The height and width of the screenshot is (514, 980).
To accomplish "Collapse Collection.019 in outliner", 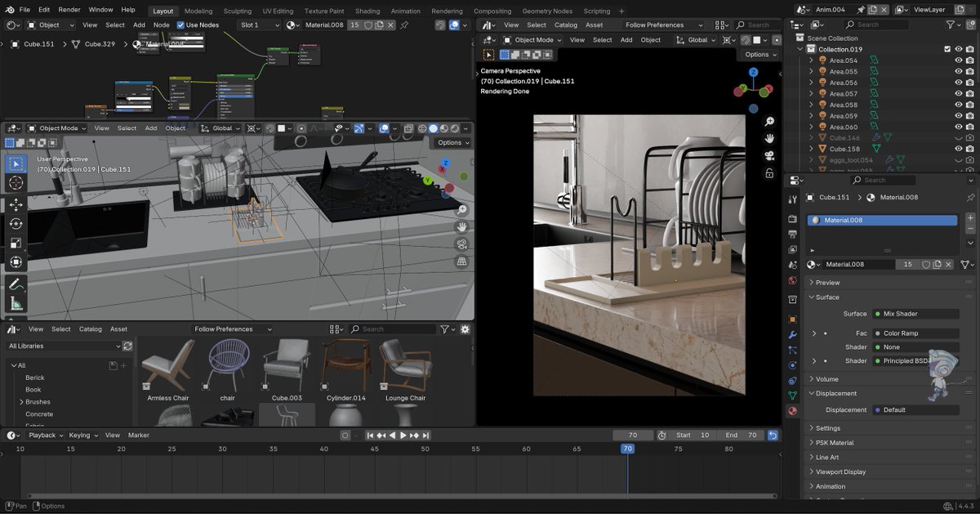I will 801,49.
